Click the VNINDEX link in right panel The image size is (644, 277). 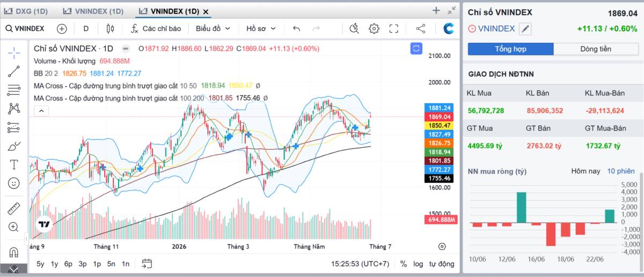496,29
